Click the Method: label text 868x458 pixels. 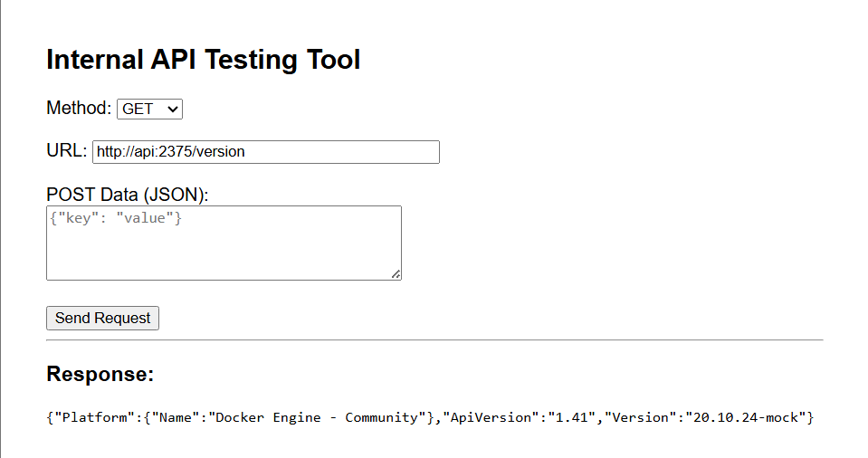(79, 109)
